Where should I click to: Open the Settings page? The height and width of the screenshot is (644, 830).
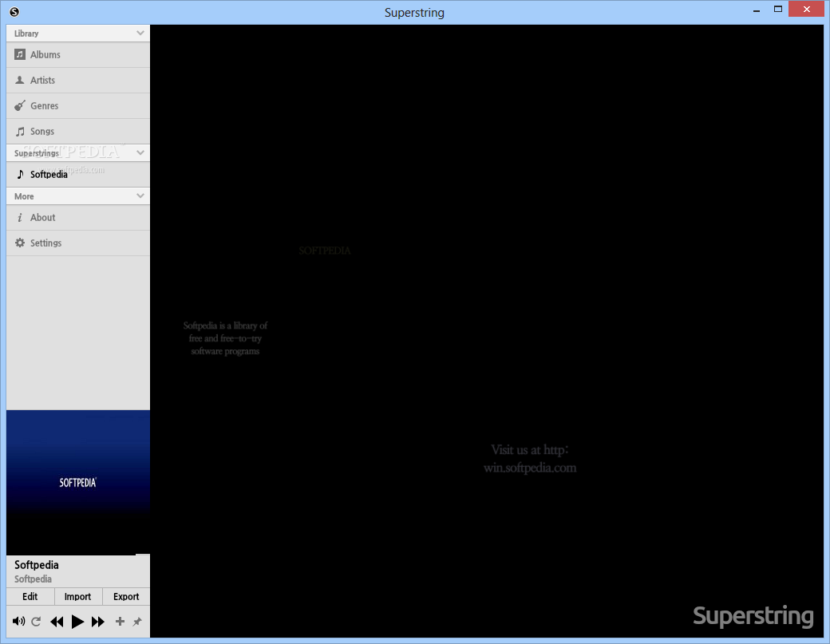(78, 243)
